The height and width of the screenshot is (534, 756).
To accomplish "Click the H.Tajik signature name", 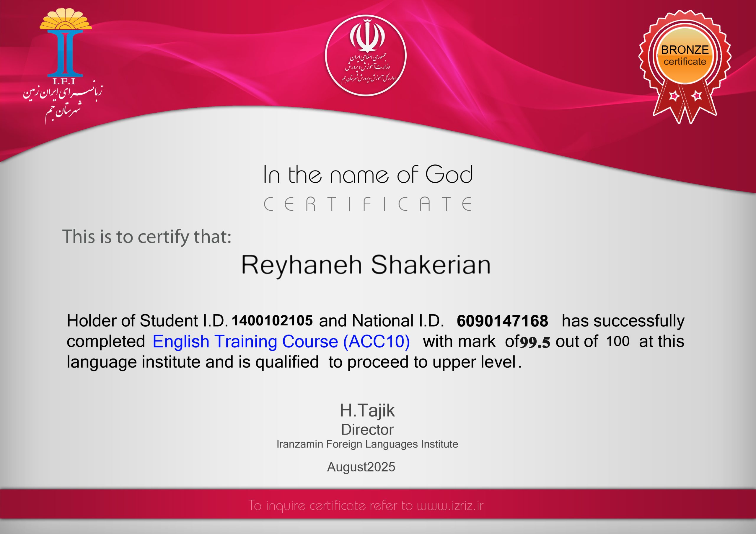I will [x=367, y=410].
